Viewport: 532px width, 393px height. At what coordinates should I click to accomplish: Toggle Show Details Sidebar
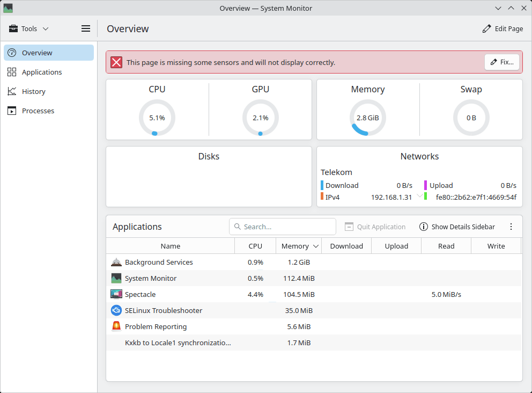pos(457,227)
